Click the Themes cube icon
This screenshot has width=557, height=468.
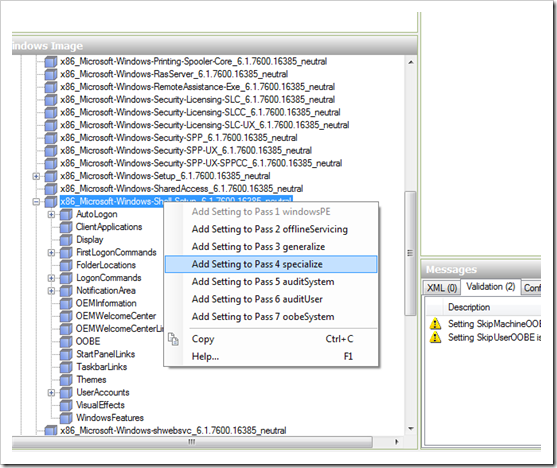point(66,380)
